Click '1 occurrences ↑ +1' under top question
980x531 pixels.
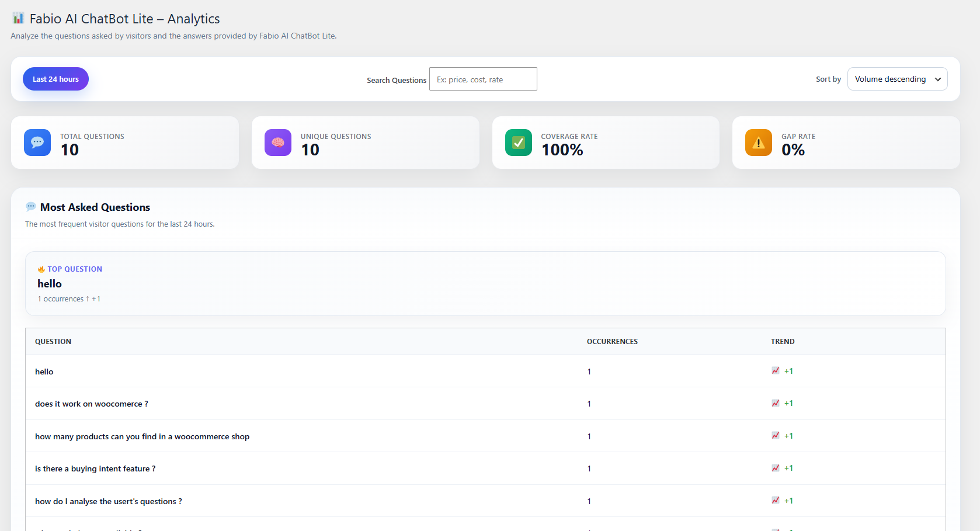(69, 299)
